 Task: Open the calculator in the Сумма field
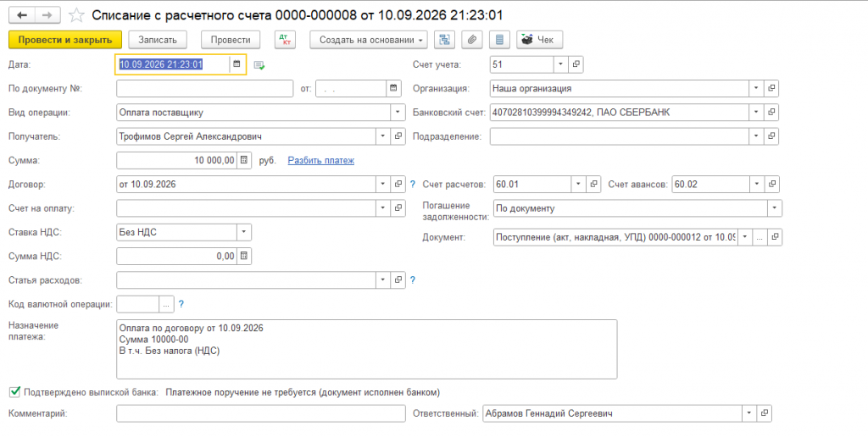point(244,160)
